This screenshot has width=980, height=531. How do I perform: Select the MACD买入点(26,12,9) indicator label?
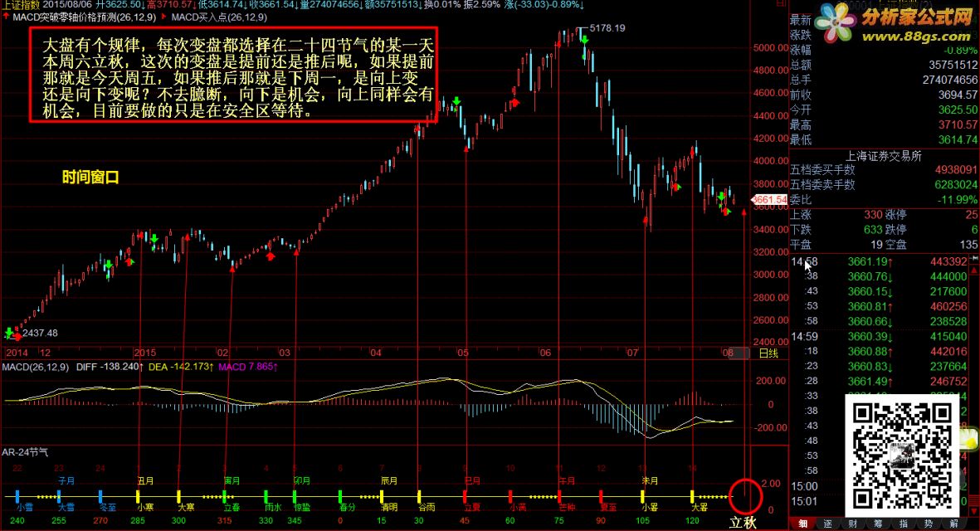(219, 17)
